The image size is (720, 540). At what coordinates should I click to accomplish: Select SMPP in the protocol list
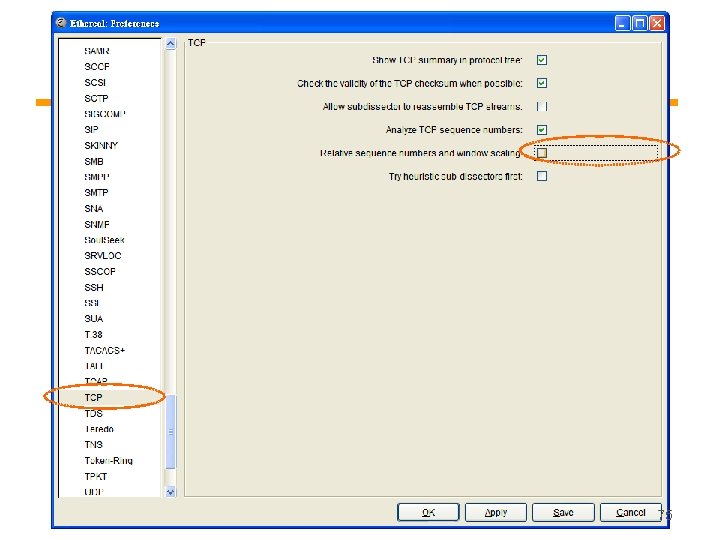[97, 177]
